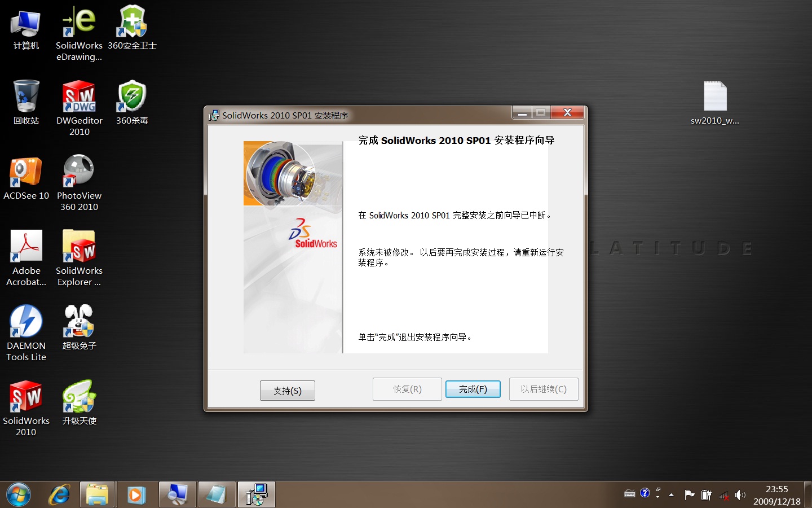
Task: Click the network signal tray icon
Action: pos(723,496)
